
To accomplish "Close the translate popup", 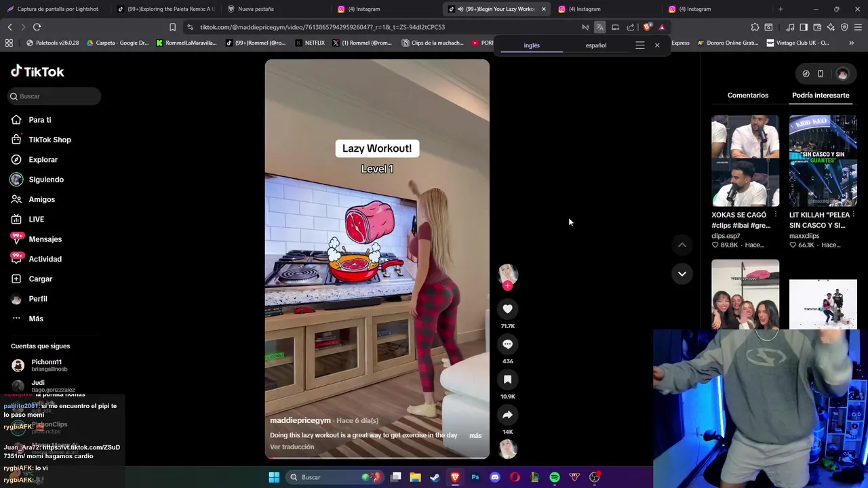I will click(x=657, y=45).
